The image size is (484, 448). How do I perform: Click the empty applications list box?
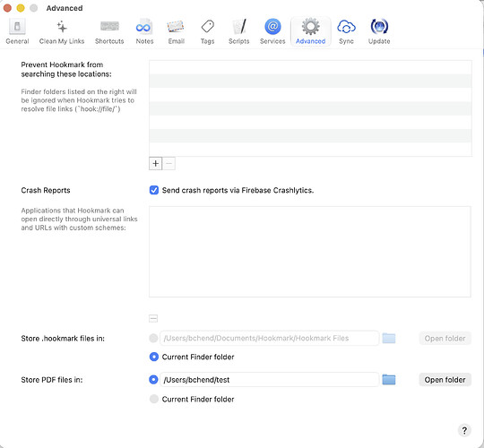(x=310, y=252)
